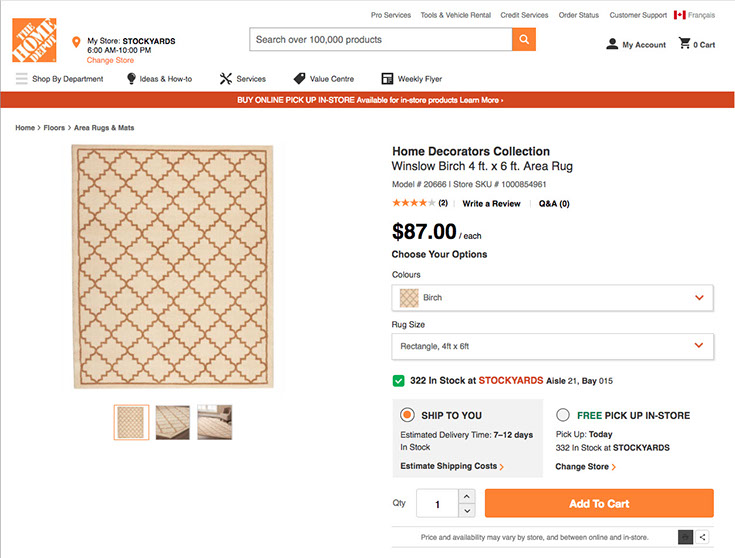Select the second rug thumbnail image
Viewport: 735px width, 558px height.
[173, 422]
